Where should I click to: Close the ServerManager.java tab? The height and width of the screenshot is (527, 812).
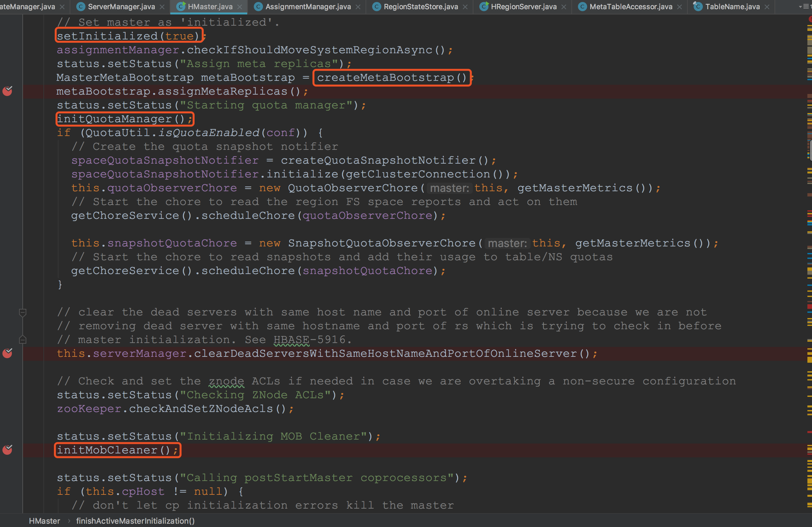coord(162,7)
